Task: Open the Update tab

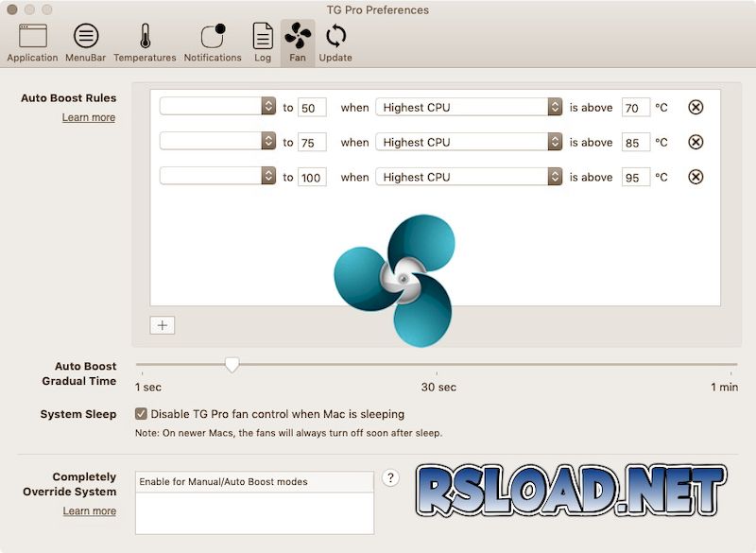Action: point(335,43)
